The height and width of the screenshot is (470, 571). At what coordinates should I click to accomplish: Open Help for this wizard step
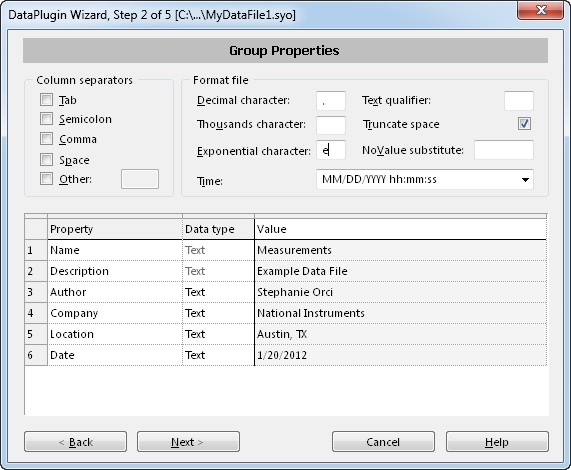(497, 442)
